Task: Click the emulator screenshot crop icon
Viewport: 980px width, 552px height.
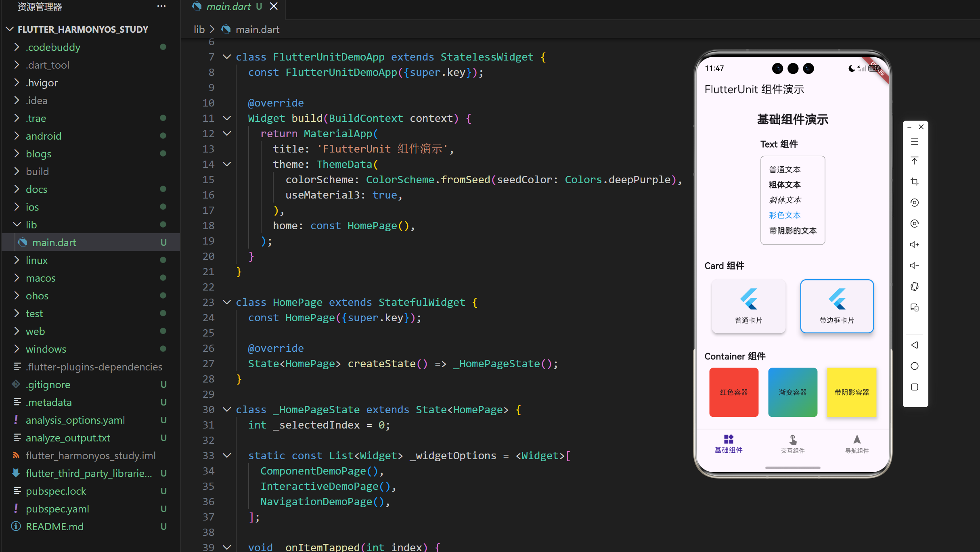Action: click(x=915, y=182)
